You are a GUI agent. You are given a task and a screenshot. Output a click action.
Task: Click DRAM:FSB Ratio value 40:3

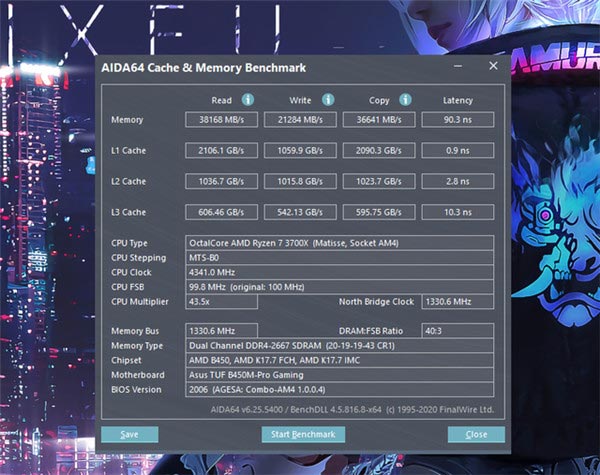458,331
